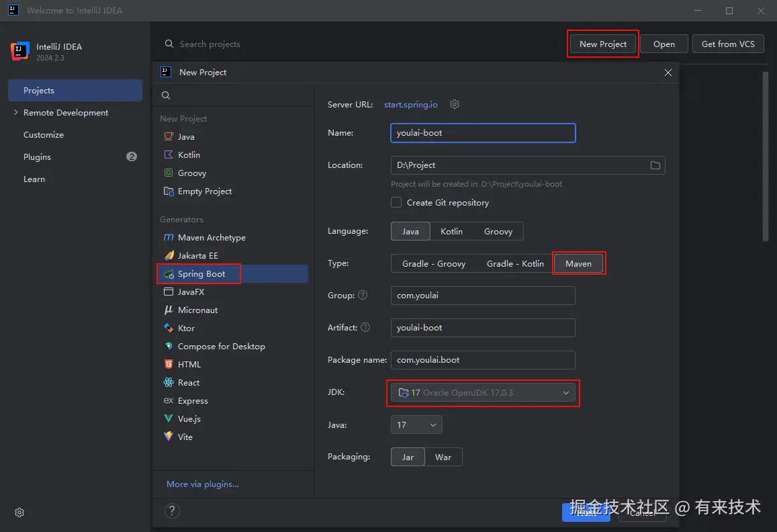Viewport: 777px width, 532px height.
Task: Click the Java project type icon
Action: pos(169,136)
